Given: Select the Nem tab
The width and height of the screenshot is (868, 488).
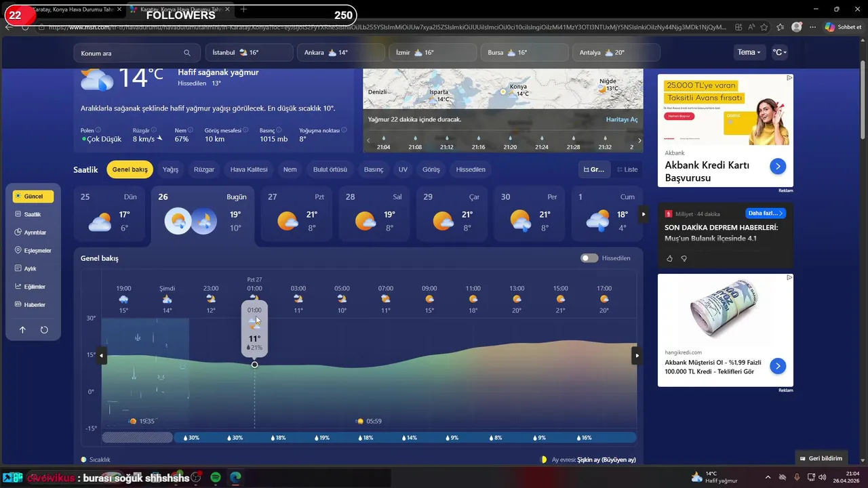Looking at the screenshot, I should [290, 169].
